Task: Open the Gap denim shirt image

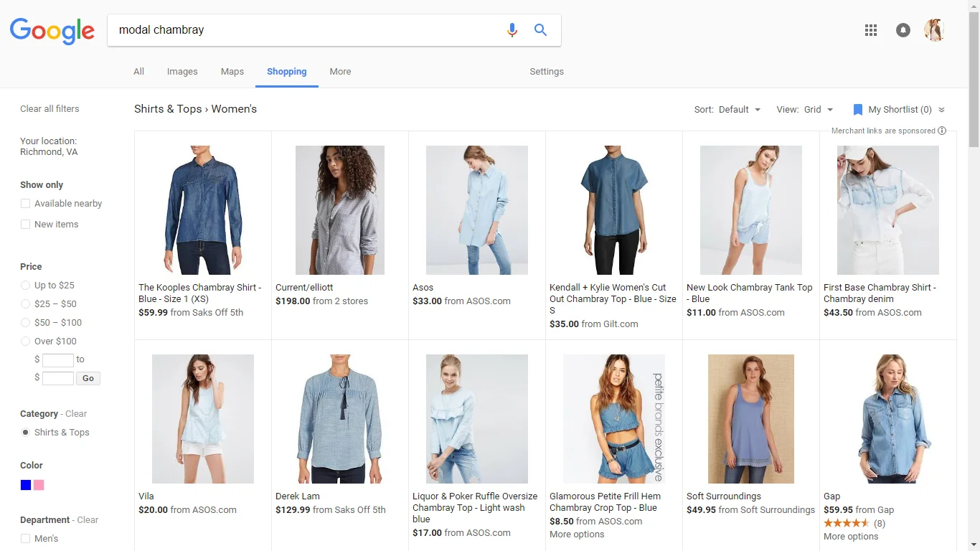Action: pos(888,419)
